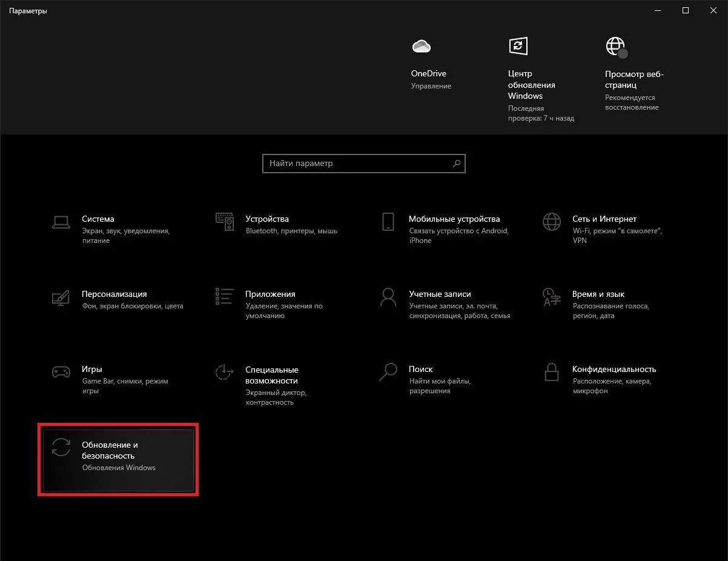Click the Windows Update center icon
This screenshot has width=728, height=561.
[x=518, y=46]
